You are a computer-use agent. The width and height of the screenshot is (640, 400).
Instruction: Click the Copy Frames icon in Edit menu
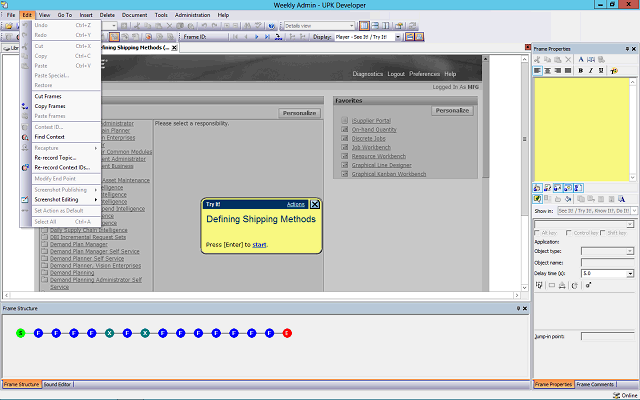click(25, 106)
